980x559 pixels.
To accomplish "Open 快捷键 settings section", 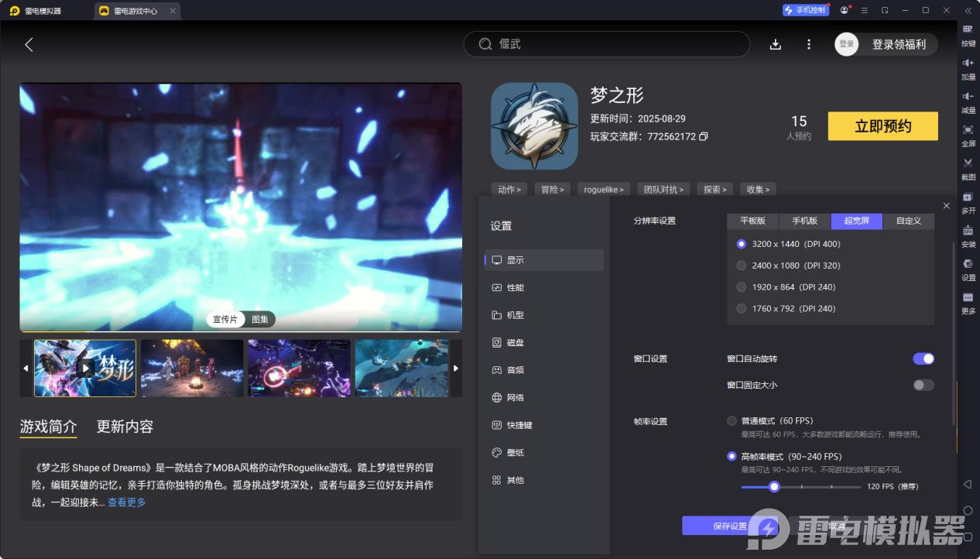I will [x=544, y=425].
